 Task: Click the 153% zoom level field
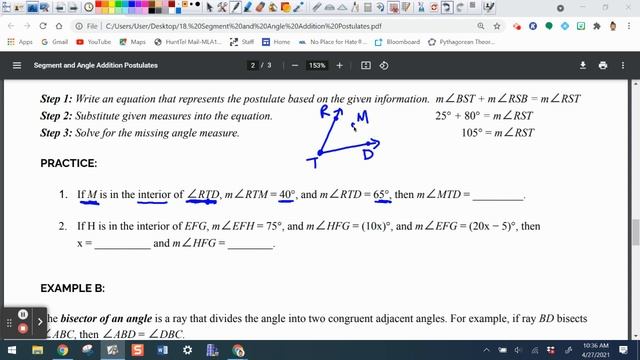point(317,65)
